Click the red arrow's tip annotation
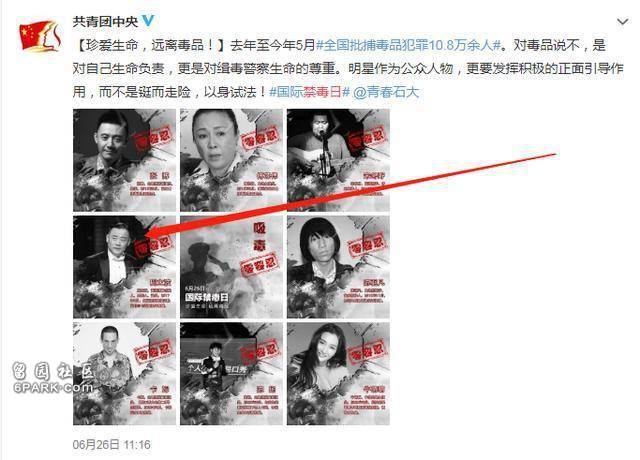The image size is (640, 460). click(x=149, y=234)
